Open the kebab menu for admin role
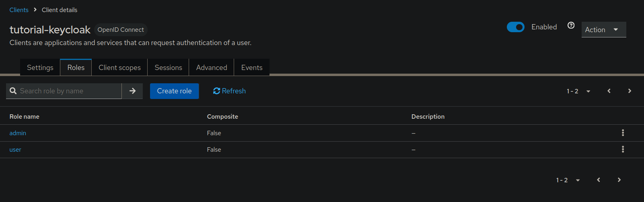Screen dimensions: 644x202 [623, 133]
